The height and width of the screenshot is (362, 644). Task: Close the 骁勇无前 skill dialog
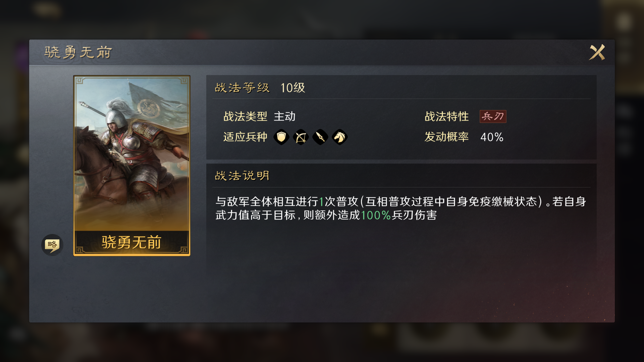(597, 52)
